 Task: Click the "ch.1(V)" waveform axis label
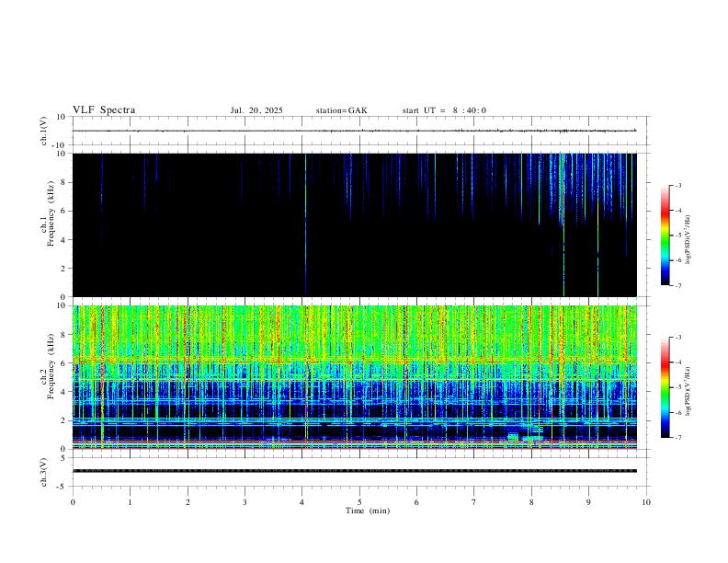pos(44,131)
